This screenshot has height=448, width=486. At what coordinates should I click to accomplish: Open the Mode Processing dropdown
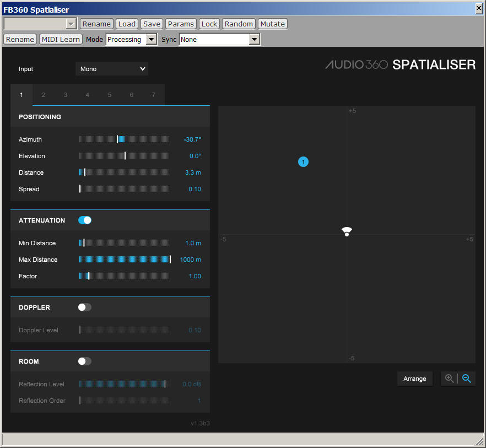[131, 39]
